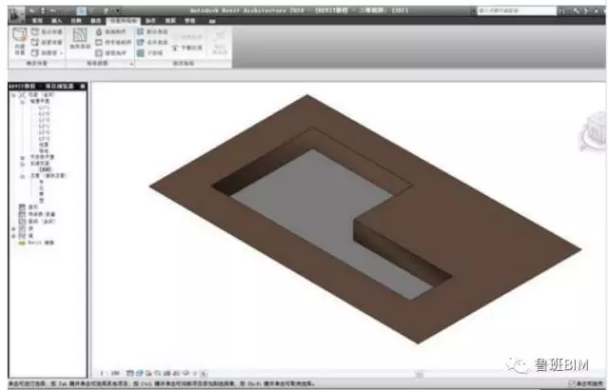Image resolution: width=609 pixels, height=390 pixels.
Task: Click the Merge Surfaces tool
Action: pos(152,42)
